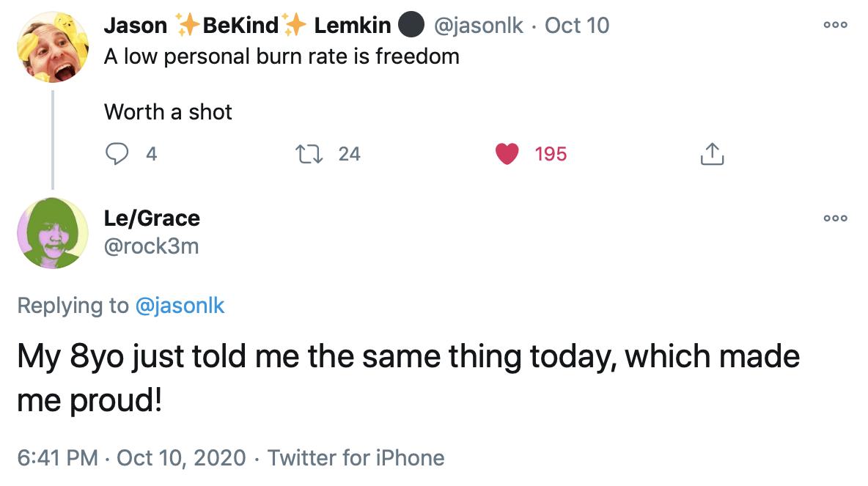Unlike the tweet via red heart
Viewport: 868px width, 486px height.
click(507, 154)
